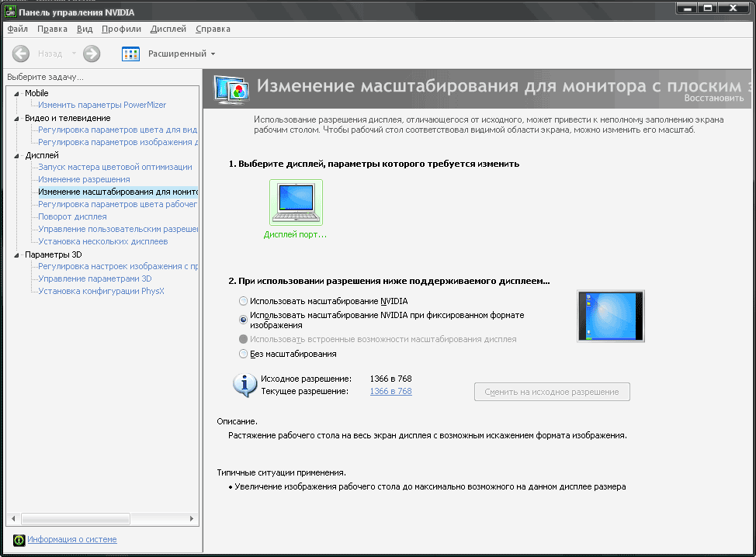
Task: Select NVIDIA scaling with fixed aspect ratio
Action: click(x=244, y=319)
